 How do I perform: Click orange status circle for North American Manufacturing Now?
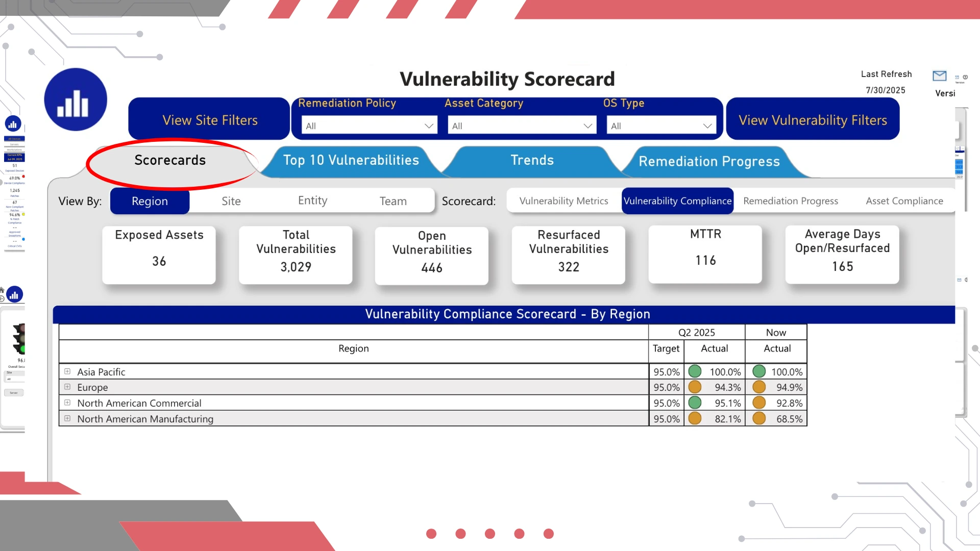[x=759, y=418]
